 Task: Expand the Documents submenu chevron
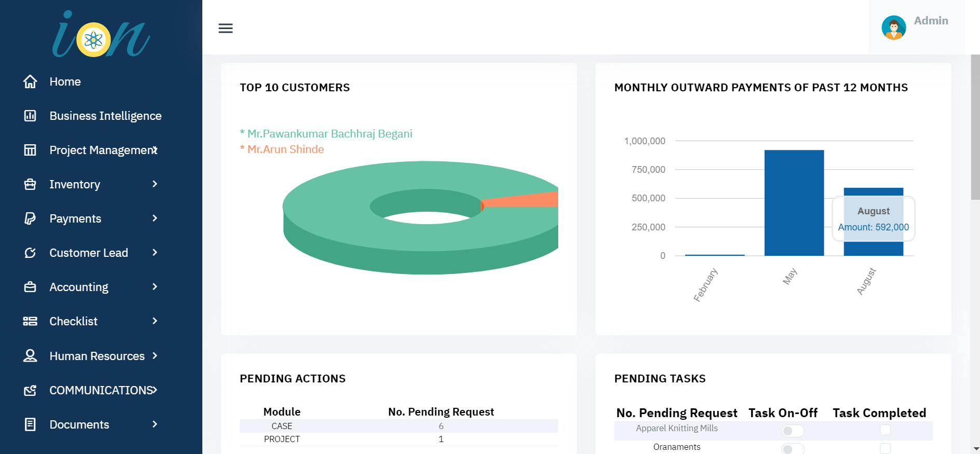click(155, 424)
